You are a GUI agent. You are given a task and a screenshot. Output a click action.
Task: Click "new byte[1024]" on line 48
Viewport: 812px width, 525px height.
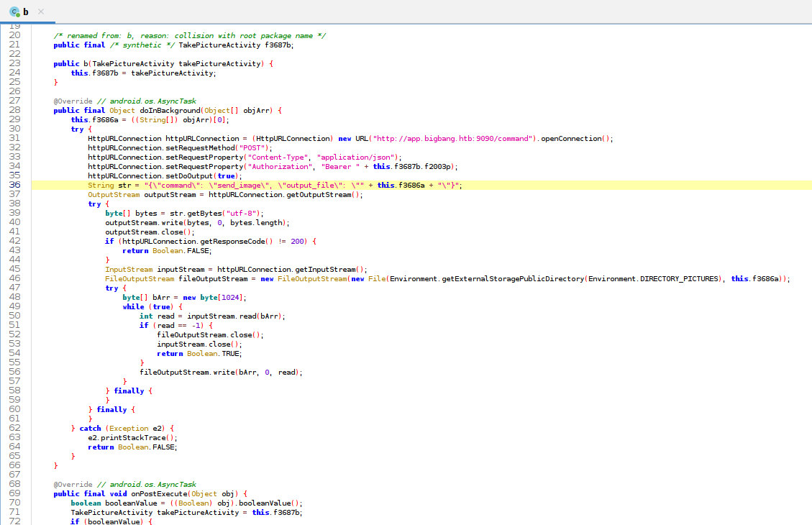coord(214,298)
